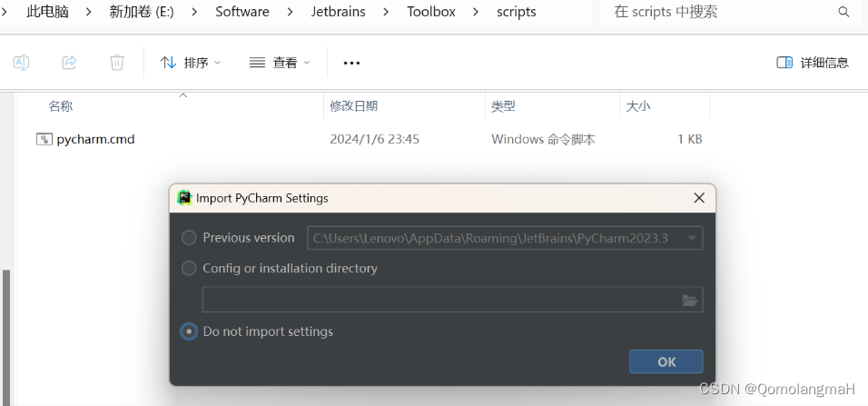Click OK in Import PyCharm Settings dialog

pyautogui.click(x=666, y=361)
